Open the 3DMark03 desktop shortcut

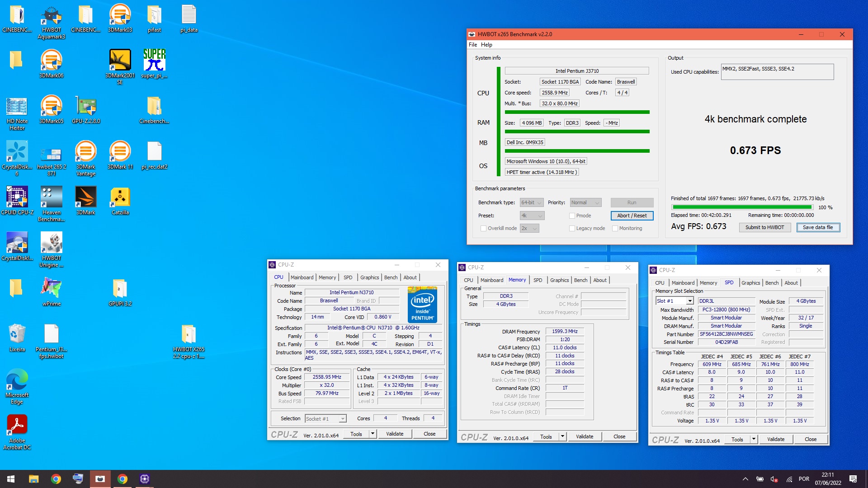pos(120,19)
